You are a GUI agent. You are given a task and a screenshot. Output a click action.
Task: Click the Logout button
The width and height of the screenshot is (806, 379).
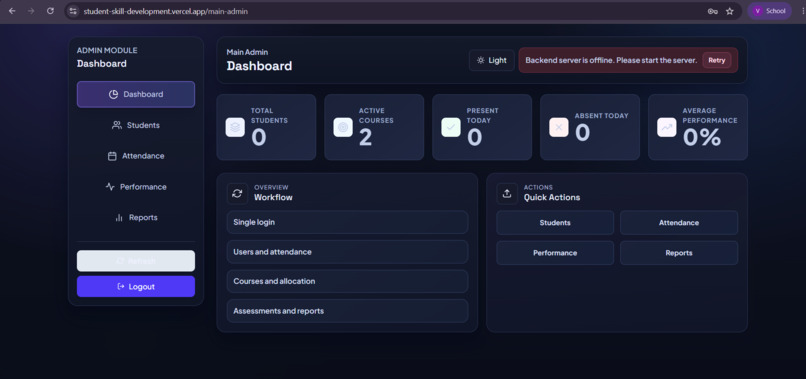coord(136,286)
